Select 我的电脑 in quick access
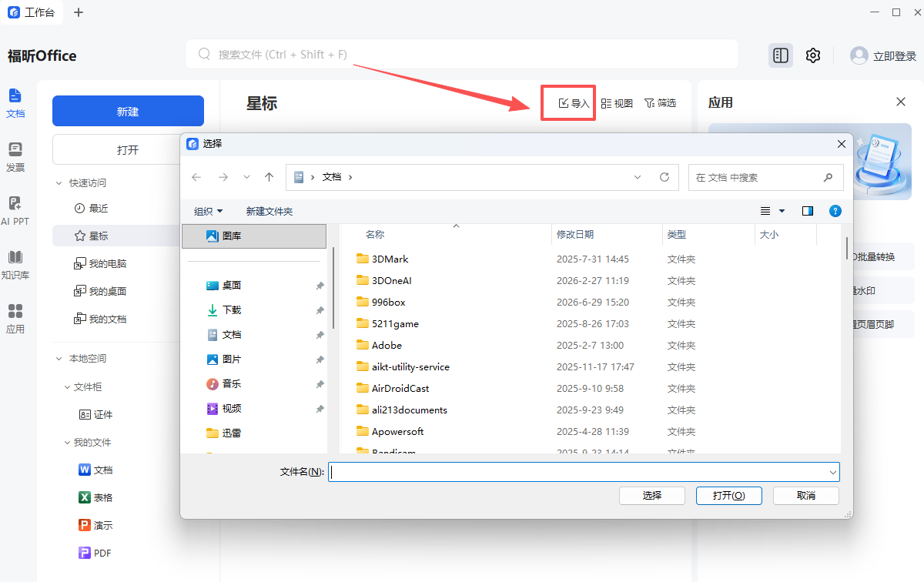The image size is (924, 582). [x=100, y=264]
